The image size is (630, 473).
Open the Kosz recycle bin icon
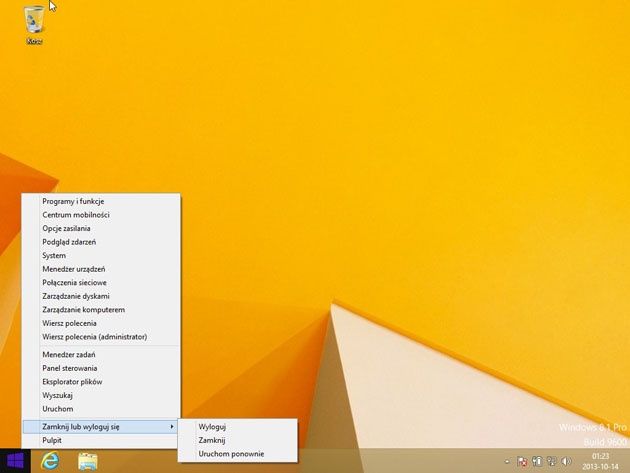tap(34, 24)
